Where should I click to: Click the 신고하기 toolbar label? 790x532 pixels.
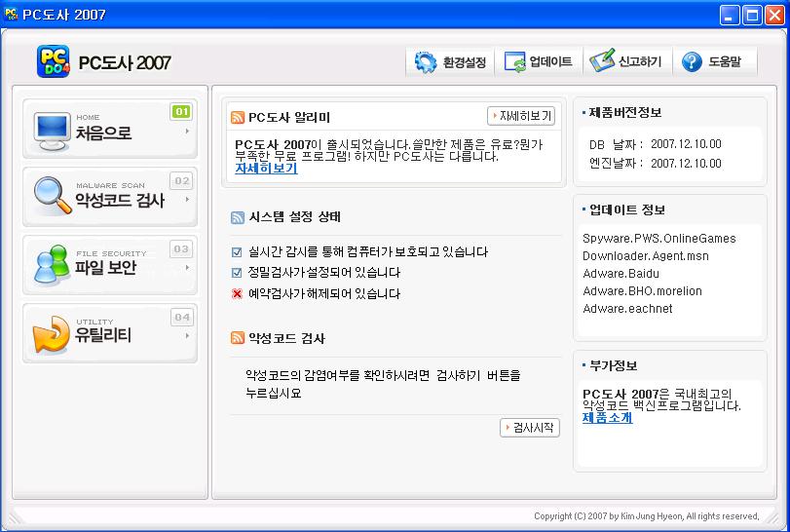[639, 61]
